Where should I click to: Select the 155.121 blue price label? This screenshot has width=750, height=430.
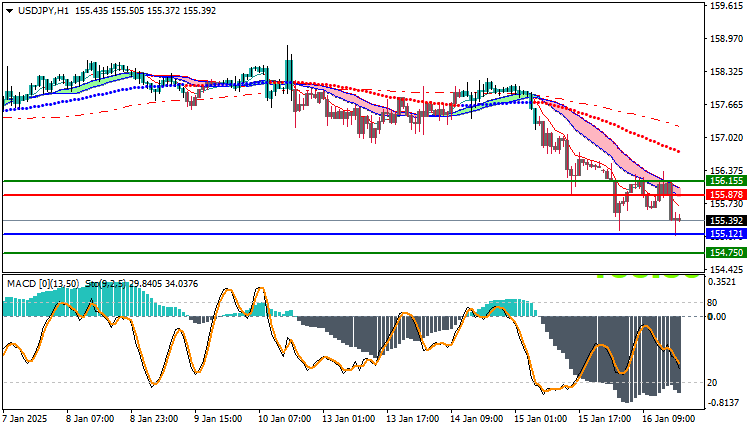[x=726, y=234]
